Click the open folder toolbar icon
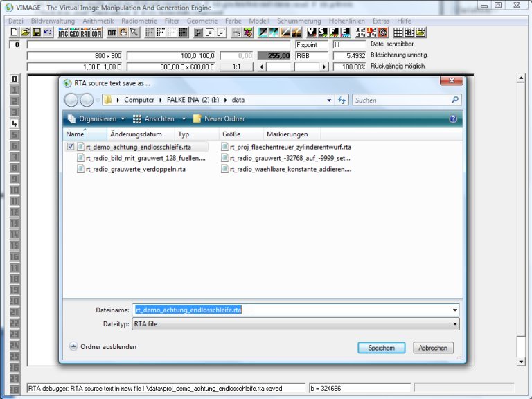The width and height of the screenshot is (532, 399). (25, 33)
